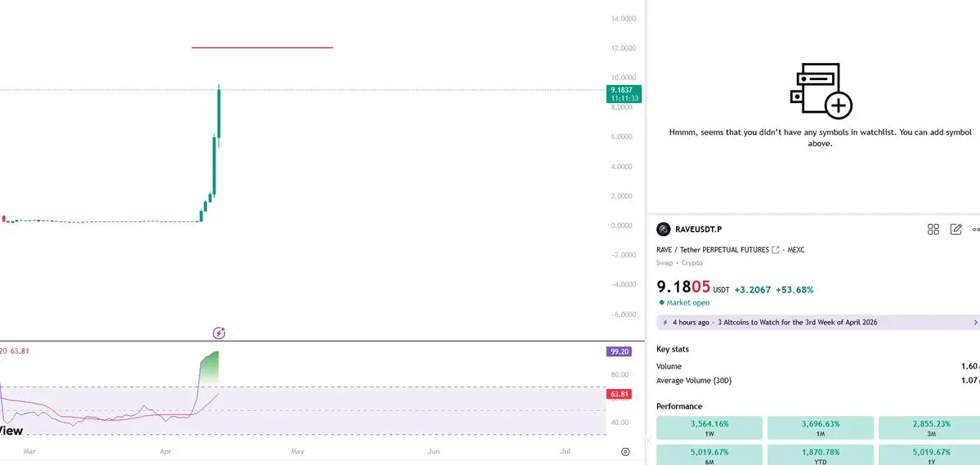Click the 'Volume' key stats row
The height and width of the screenshot is (465, 980).
818,366
